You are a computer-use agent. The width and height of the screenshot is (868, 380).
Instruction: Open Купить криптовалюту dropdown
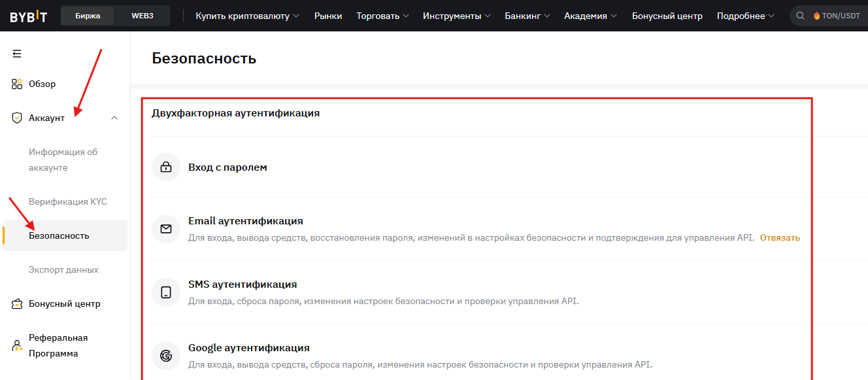247,16
